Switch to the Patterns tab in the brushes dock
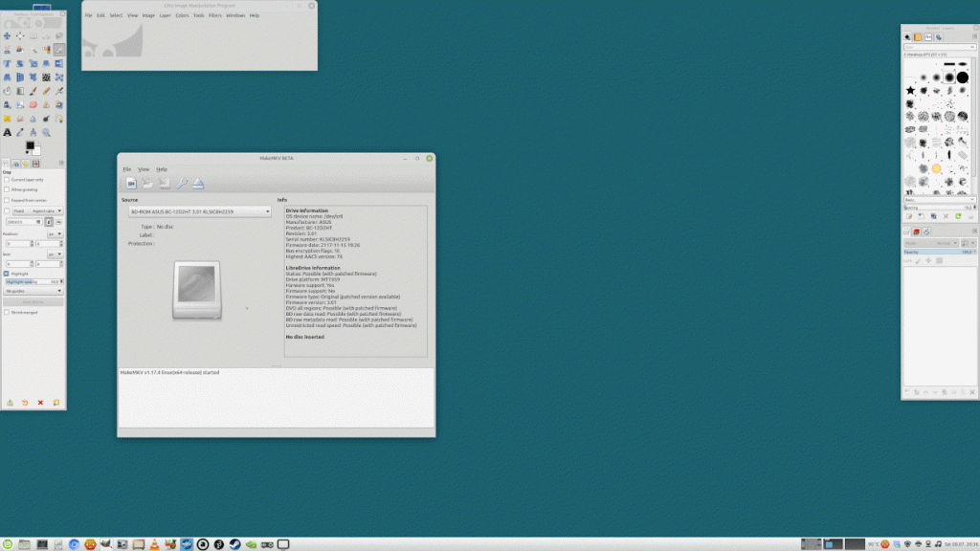This screenshot has height=551, width=980. tap(918, 37)
